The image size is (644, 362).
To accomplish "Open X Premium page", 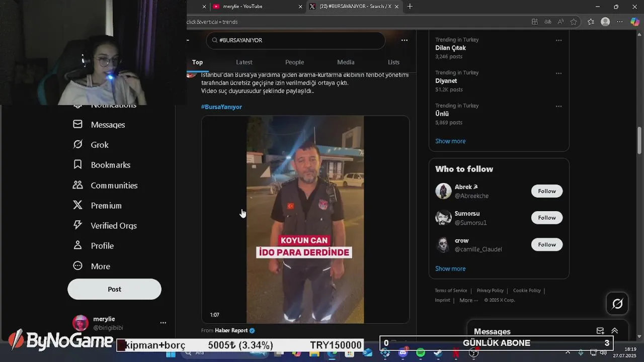I will 98,206.
